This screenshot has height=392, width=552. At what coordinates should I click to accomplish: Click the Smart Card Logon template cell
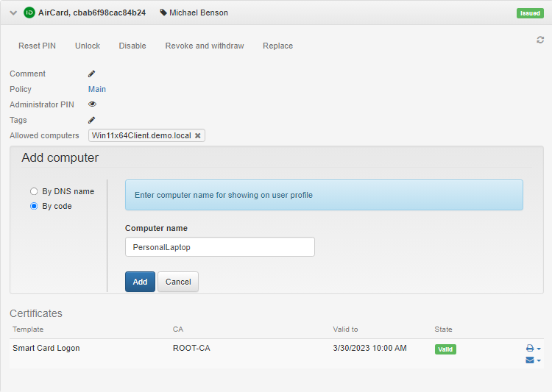coord(46,348)
